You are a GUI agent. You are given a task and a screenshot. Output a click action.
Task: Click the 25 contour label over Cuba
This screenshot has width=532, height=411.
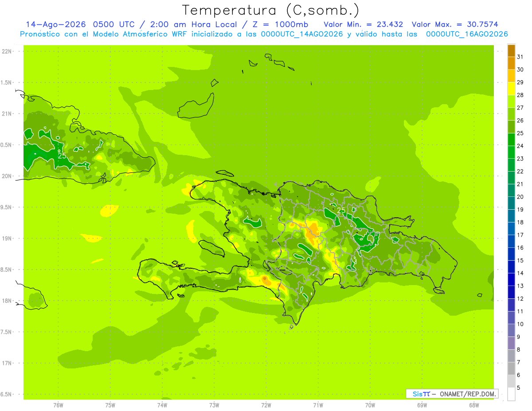pyautogui.click(x=62, y=156)
